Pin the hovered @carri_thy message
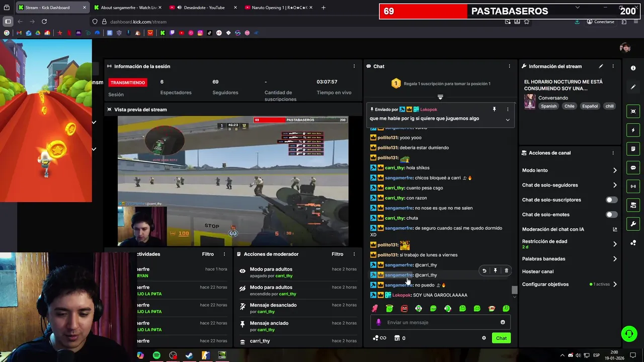 [495, 270]
